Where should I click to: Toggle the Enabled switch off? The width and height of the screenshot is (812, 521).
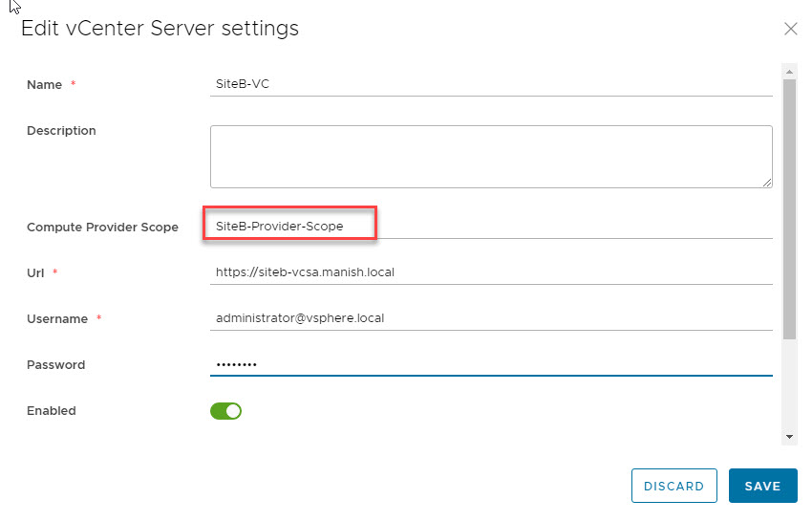[226, 411]
